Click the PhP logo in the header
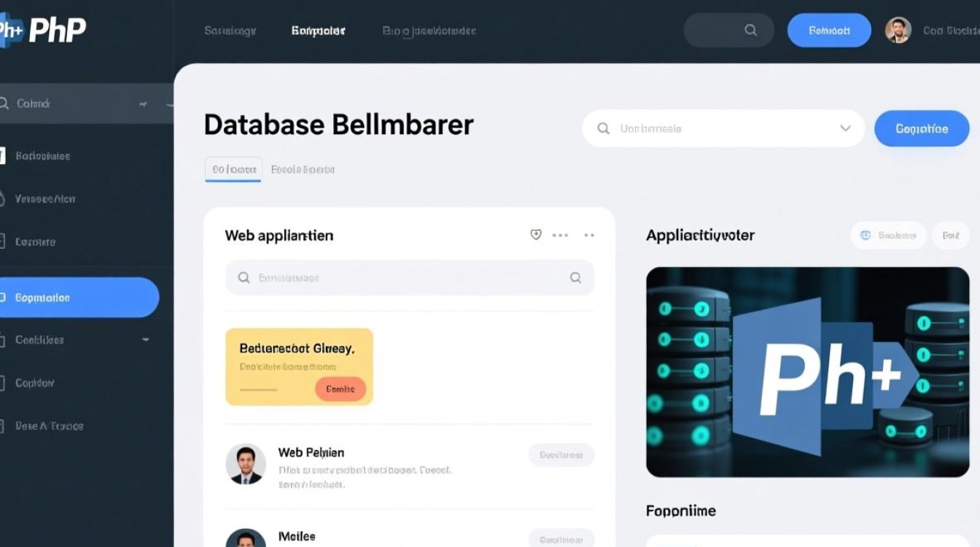The width and height of the screenshot is (980, 547). pos(44,30)
